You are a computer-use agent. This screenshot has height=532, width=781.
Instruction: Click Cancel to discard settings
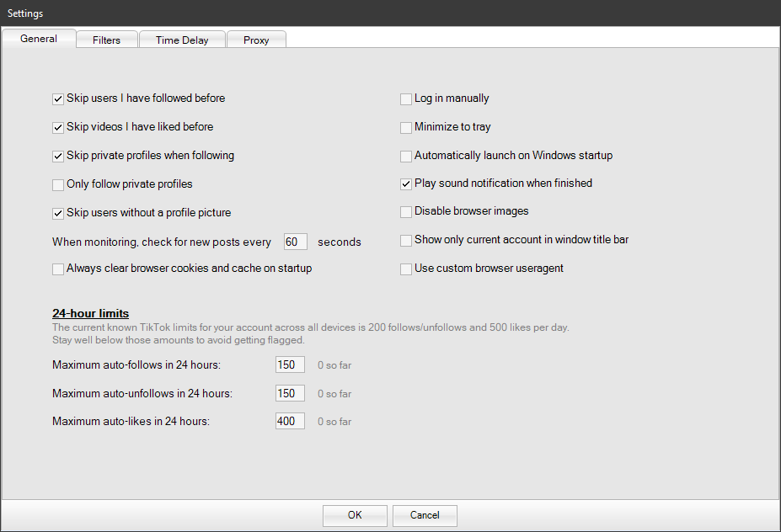pos(425,515)
